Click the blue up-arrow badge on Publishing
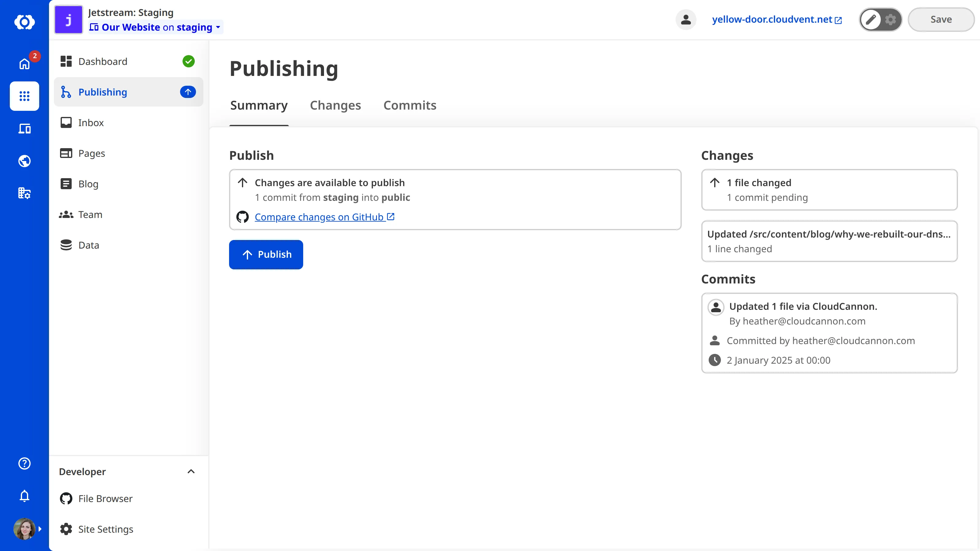 click(x=188, y=92)
